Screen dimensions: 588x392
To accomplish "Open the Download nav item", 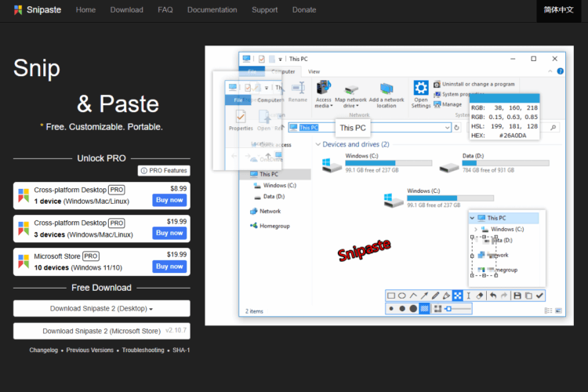I will (x=127, y=9).
